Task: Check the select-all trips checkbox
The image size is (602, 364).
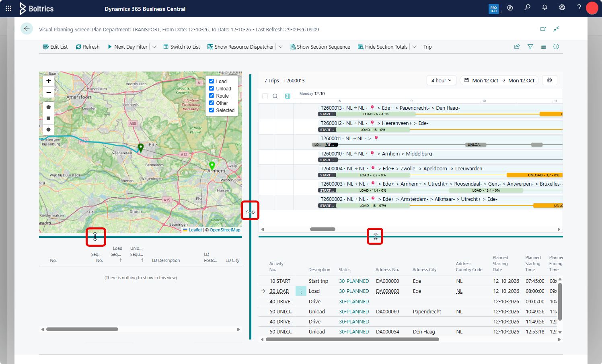Action: tap(265, 96)
